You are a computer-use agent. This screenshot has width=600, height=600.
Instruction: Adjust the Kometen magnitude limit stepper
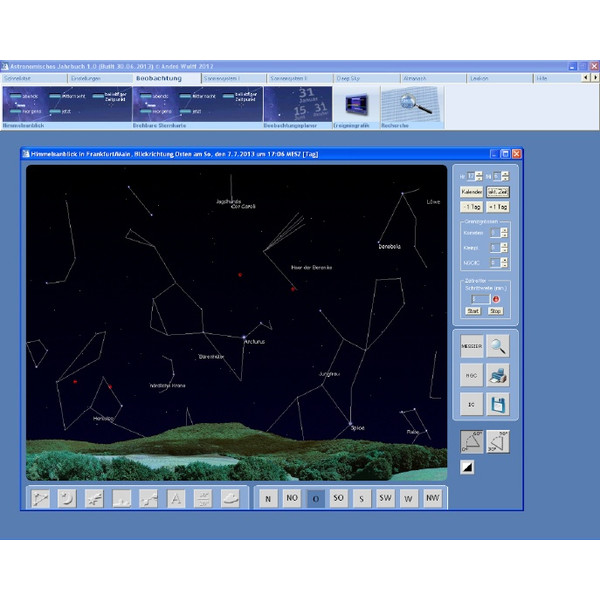[x=504, y=233]
